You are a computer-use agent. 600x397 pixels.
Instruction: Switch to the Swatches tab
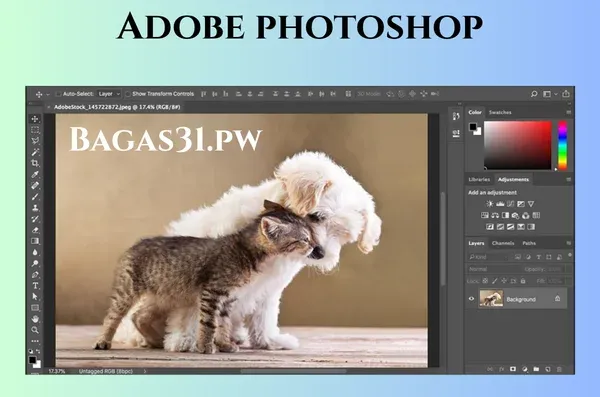point(500,112)
